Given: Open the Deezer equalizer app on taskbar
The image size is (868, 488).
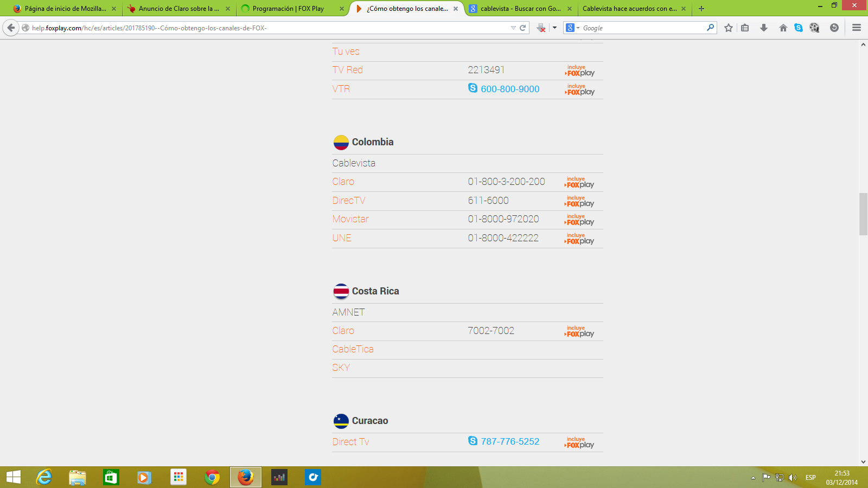Looking at the screenshot, I should point(279,477).
